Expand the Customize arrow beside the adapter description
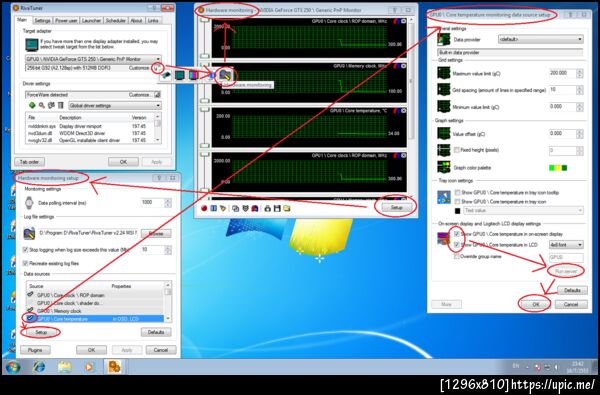 point(157,68)
